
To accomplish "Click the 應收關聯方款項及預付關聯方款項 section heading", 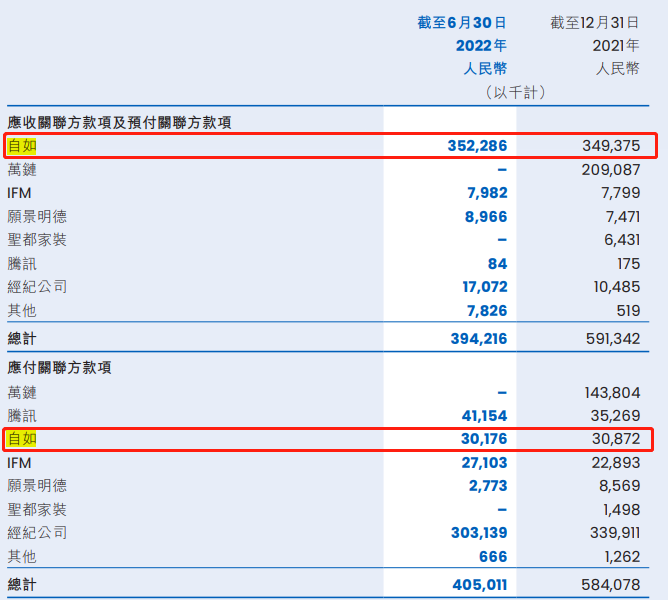I will point(119,122).
